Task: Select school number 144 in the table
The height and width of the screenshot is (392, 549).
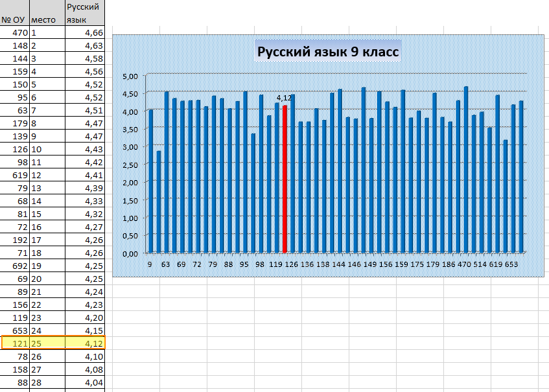Action: coord(15,58)
